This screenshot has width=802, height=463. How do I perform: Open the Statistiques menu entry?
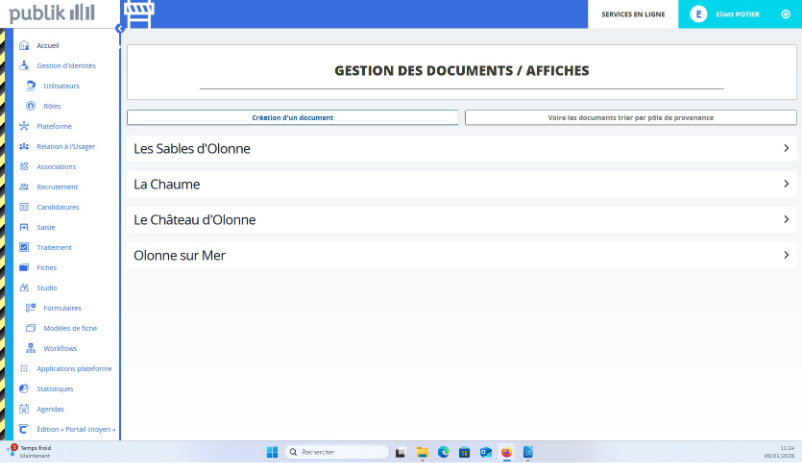[x=55, y=389]
